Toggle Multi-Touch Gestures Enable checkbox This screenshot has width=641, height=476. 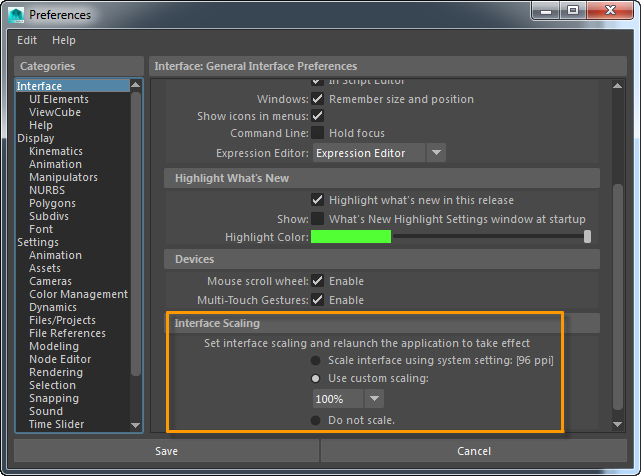[x=318, y=300]
